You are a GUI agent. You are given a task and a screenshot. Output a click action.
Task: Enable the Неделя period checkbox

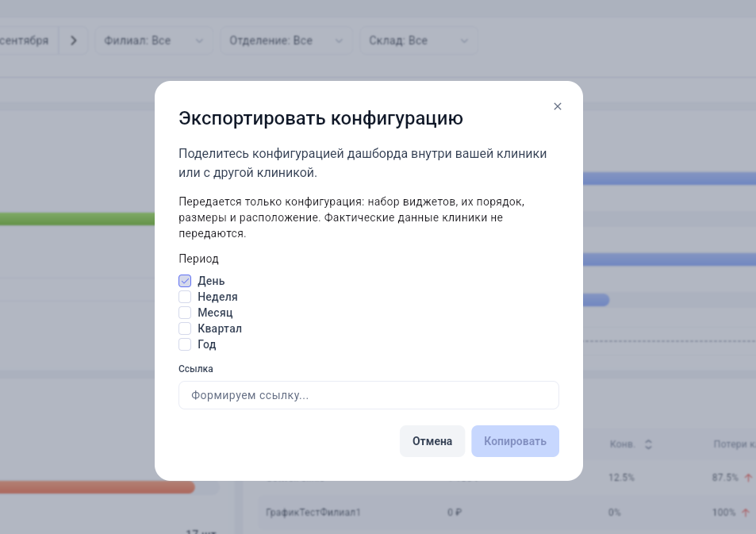click(x=185, y=297)
